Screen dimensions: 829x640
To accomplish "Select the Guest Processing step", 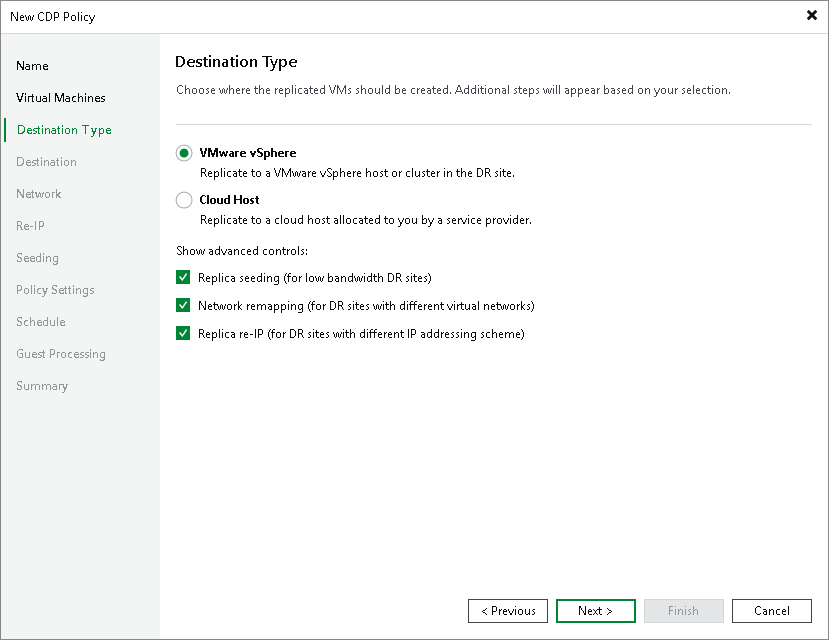I will 61,354.
